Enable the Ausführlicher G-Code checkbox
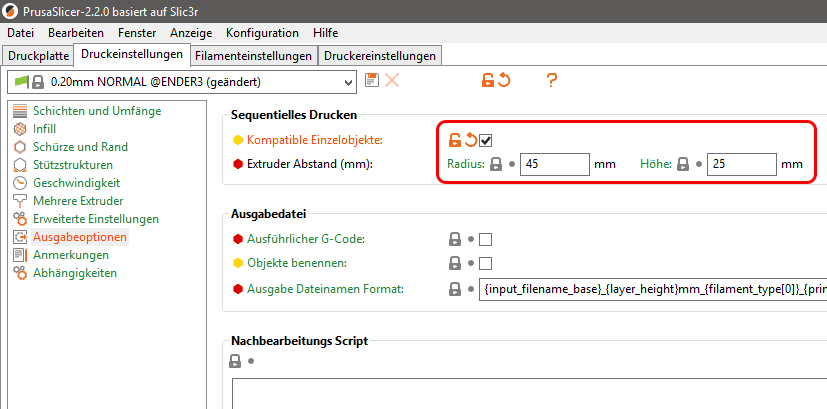 [x=485, y=240]
